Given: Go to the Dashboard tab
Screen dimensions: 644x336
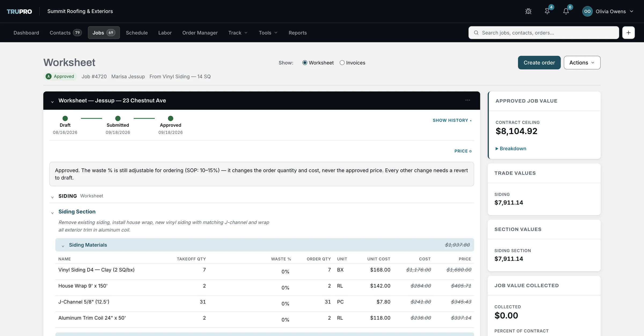Looking at the screenshot, I should click(x=26, y=33).
